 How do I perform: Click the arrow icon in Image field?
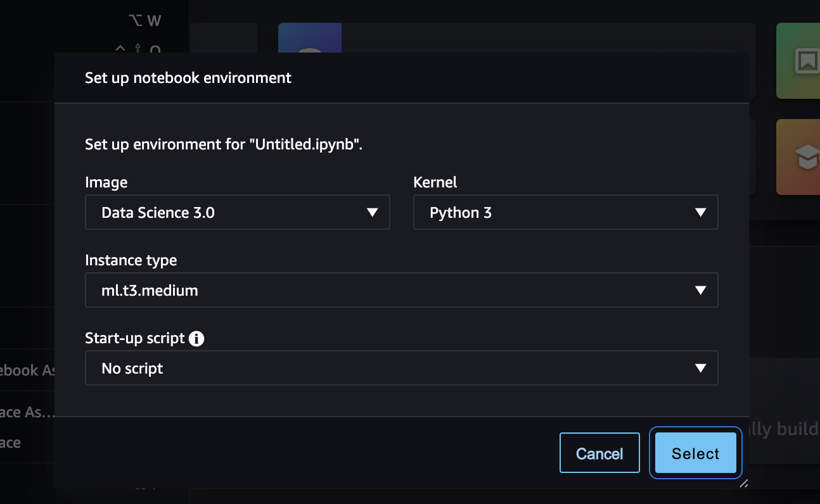[373, 213]
